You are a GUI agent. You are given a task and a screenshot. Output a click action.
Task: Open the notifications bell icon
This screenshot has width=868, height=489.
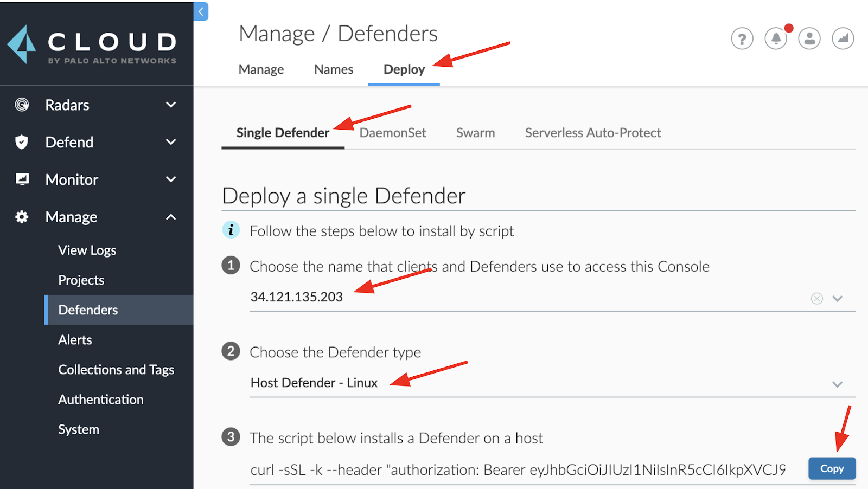tap(776, 38)
